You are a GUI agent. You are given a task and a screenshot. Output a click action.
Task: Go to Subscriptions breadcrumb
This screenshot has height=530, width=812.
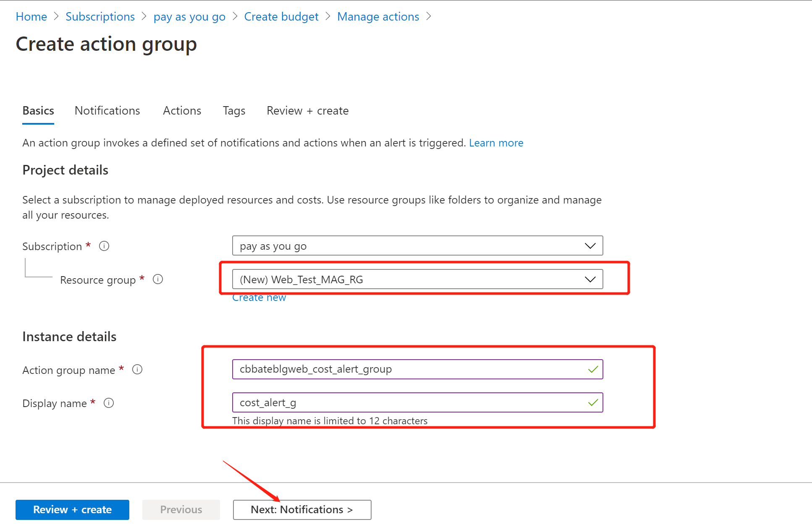click(100, 17)
